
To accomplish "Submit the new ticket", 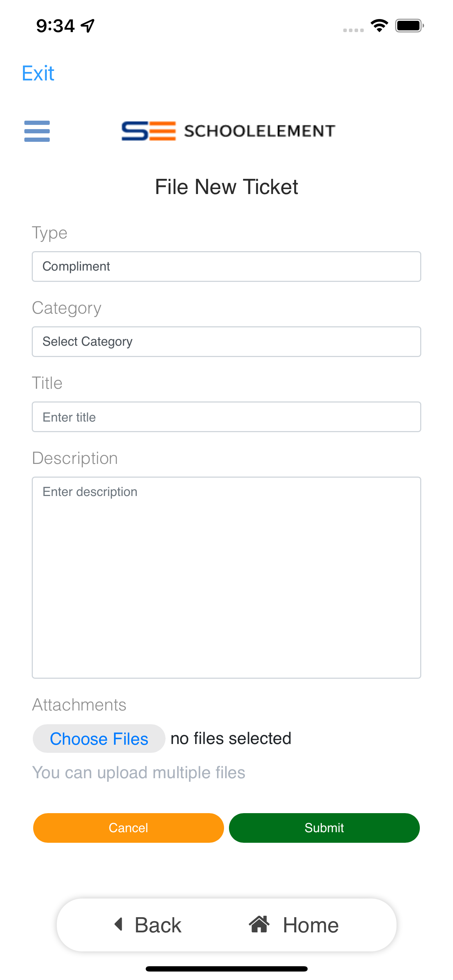I will tap(324, 828).
